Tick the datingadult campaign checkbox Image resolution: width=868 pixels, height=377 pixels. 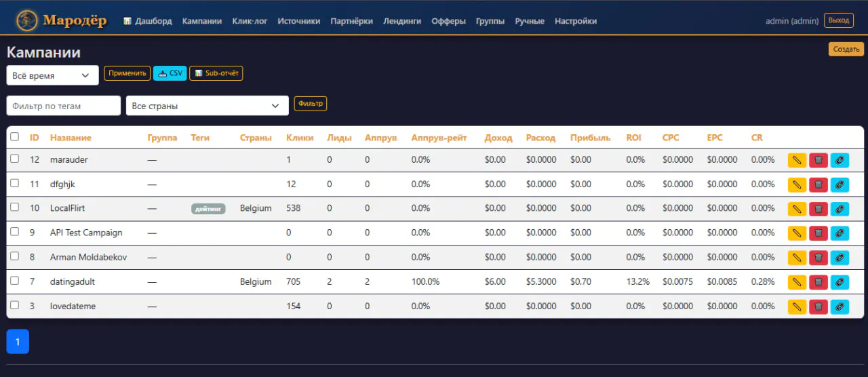(x=15, y=281)
